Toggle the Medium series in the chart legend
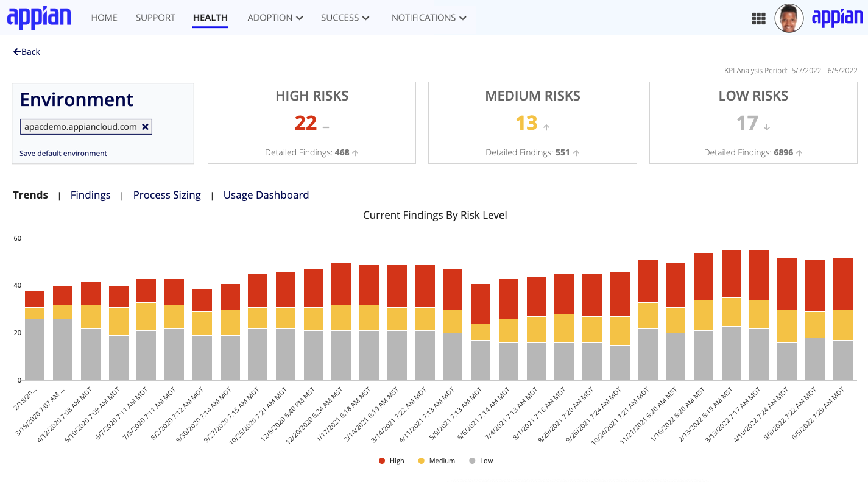 pos(436,461)
